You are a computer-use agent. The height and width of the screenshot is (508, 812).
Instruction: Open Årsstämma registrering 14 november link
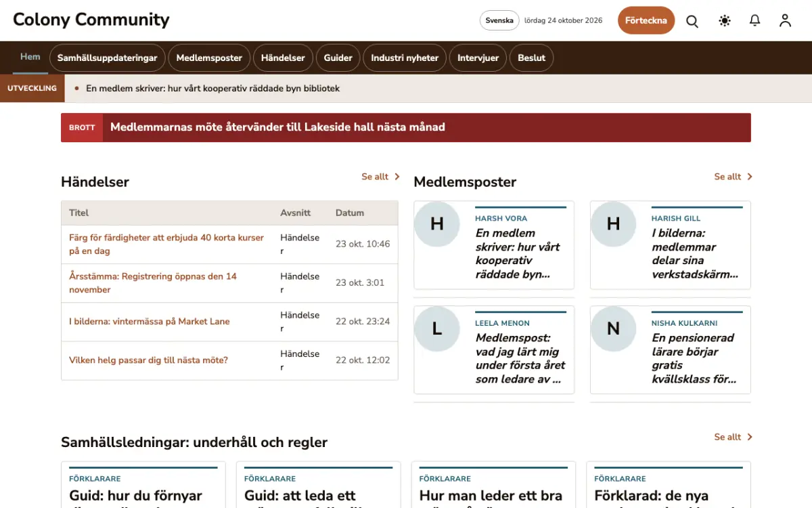point(153,282)
